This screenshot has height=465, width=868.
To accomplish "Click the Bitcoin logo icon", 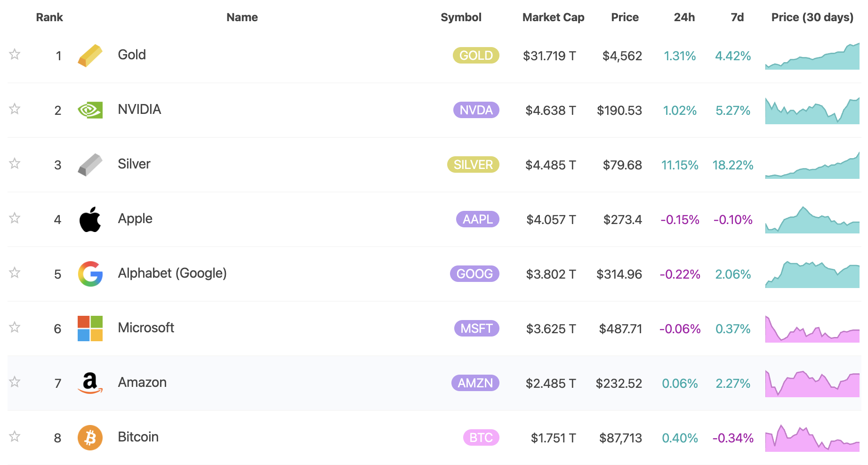I will 90,438.
